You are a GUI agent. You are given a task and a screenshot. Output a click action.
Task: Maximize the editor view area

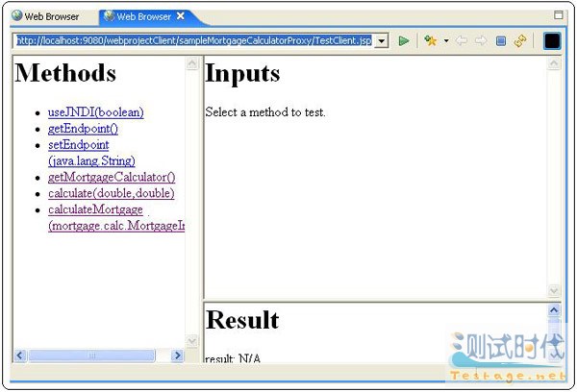(x=560, y=16)
